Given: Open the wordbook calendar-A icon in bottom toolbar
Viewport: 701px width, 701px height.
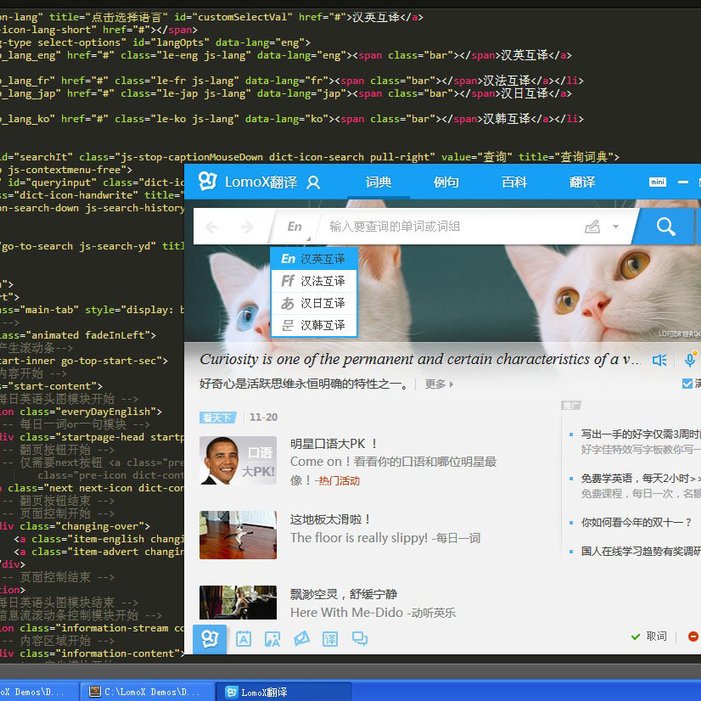Looking at the screenshot, I should point(243,639).
